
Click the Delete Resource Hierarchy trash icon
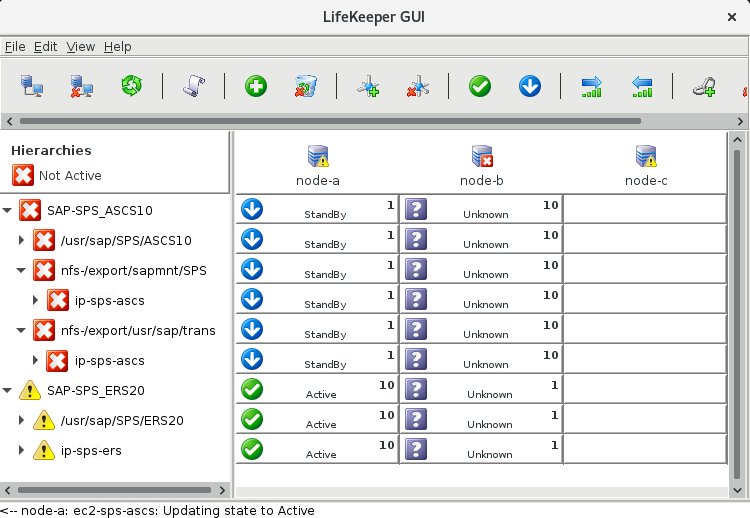click(x=306, y=87)
